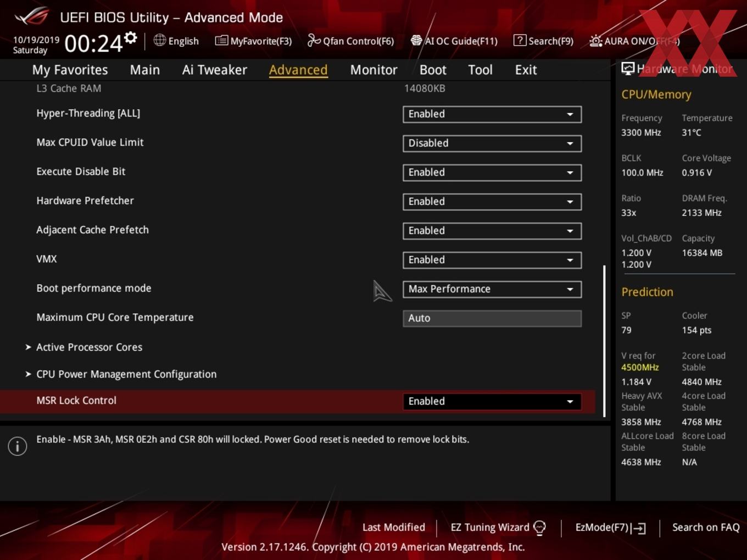Screen dimensions: 747x560
Task: Click the 0.916 V core voltage value
Action: 696,173
